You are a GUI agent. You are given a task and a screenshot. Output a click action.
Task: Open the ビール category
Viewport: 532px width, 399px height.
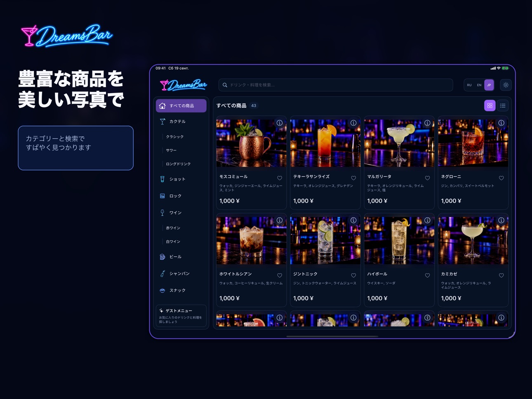[x=181, y=257]
